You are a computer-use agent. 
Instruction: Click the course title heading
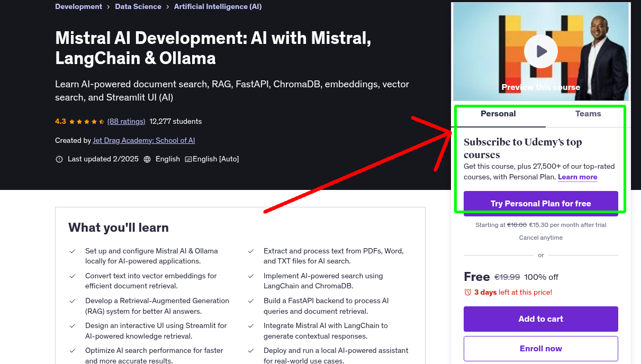pos(213,48)
